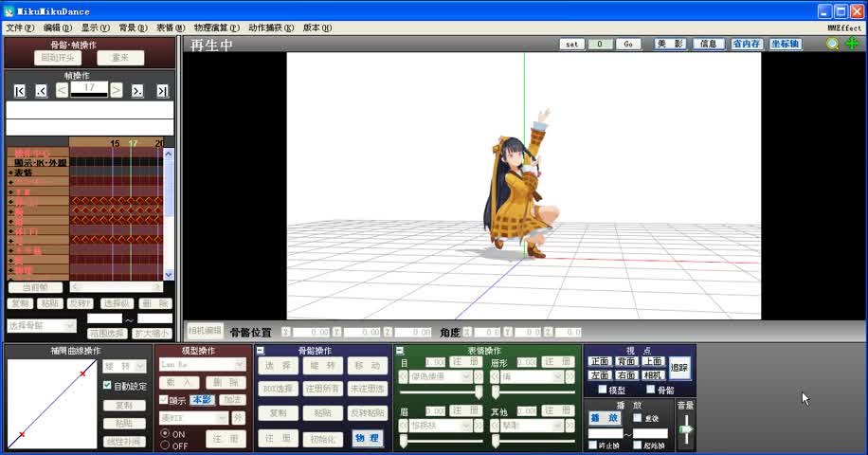Toggle the repeat playback checkbox
868x455 pixels.
click(x=637, y=418)
